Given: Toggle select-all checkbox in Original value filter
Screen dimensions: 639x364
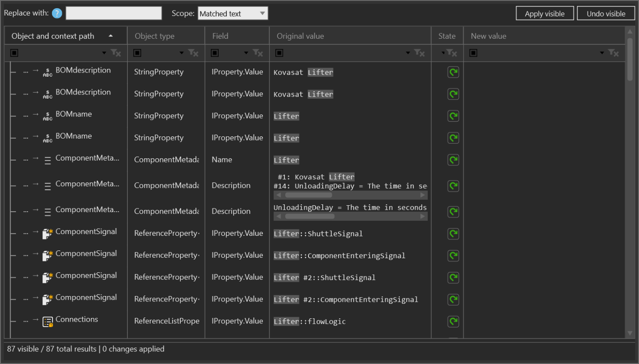Looking at the screenshot, I should coord(279,53).
